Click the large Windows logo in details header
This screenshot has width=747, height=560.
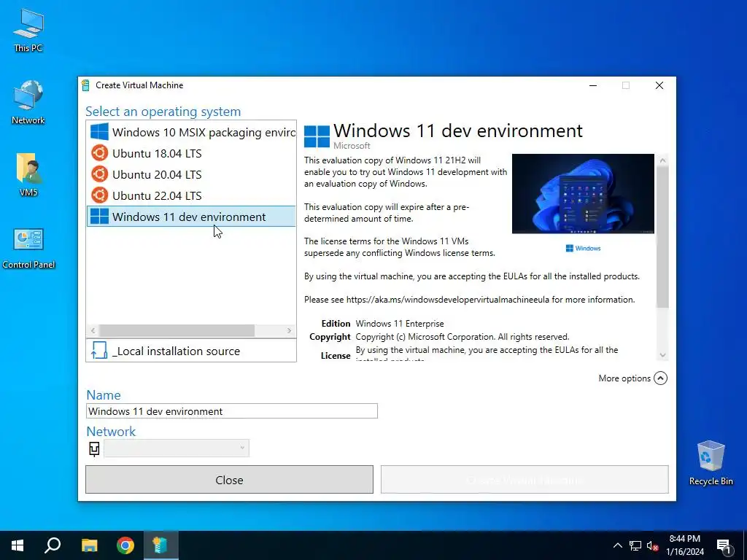(317, 136)
